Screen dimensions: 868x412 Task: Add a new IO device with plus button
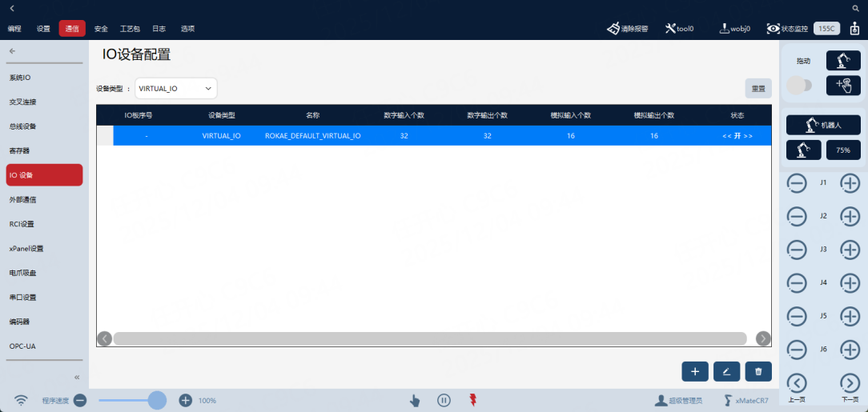(x=695, y=372)
